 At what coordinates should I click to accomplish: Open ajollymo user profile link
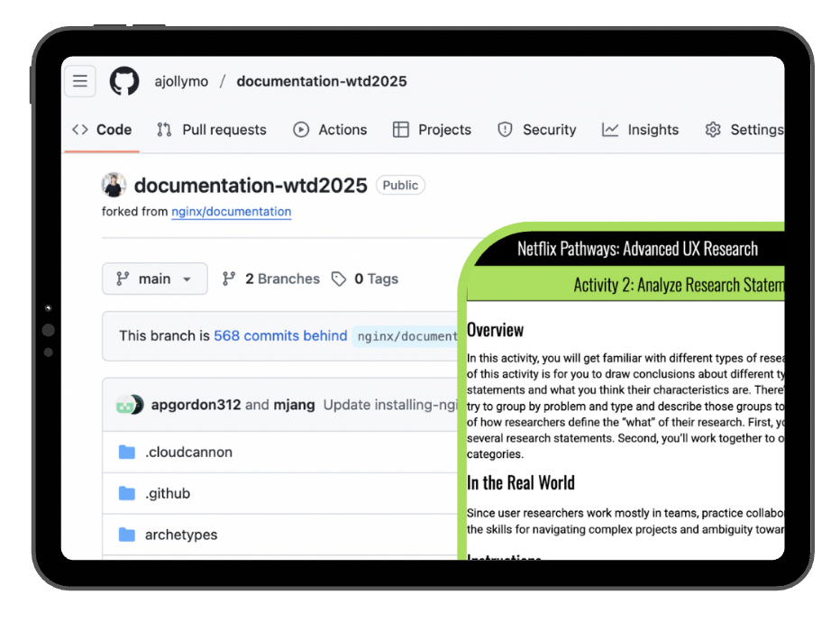point(181,81)
